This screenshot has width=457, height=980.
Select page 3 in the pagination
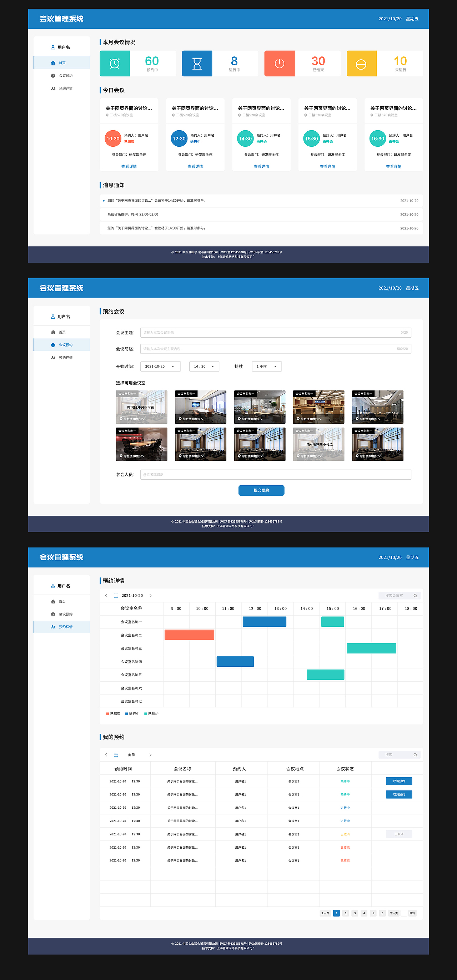click(355, 913)
